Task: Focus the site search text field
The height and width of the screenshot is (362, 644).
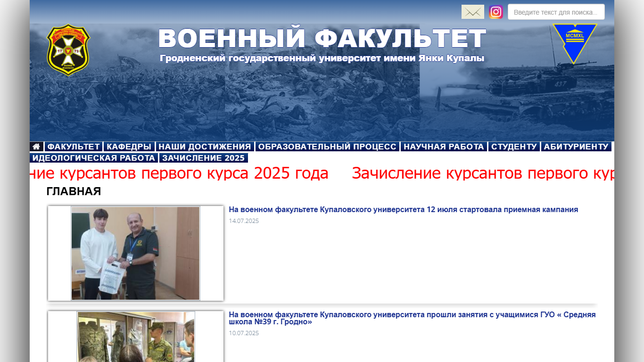Action: tap(556, 12)
